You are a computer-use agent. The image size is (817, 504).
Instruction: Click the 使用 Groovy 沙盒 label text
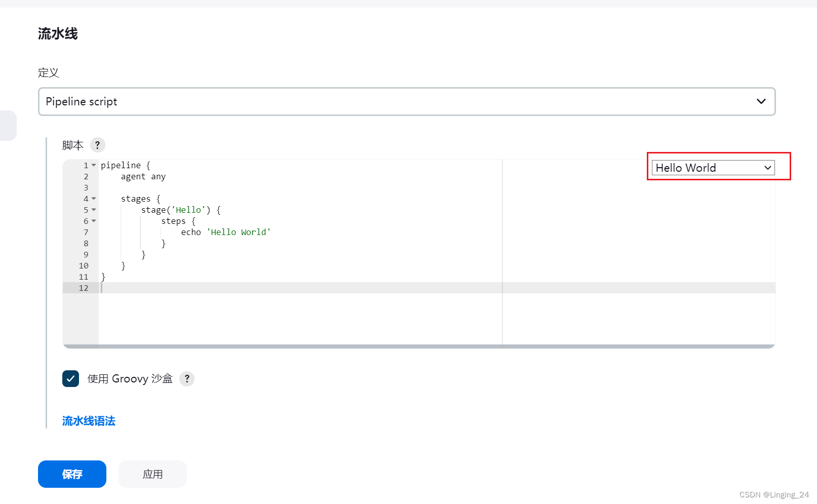(130, 378)
